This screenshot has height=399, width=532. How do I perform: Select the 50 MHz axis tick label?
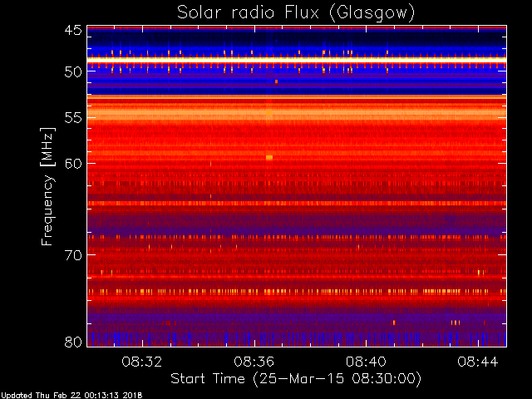[73, 72]
